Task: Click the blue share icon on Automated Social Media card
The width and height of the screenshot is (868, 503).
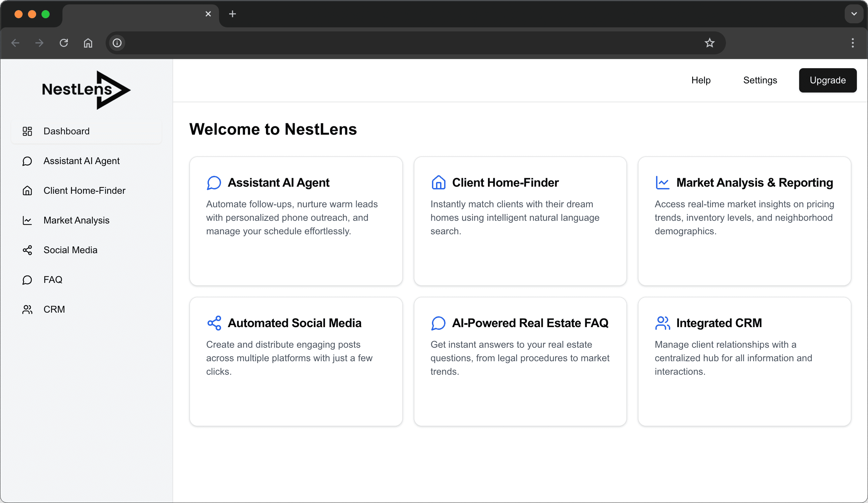Action: [x=214, y=323]
